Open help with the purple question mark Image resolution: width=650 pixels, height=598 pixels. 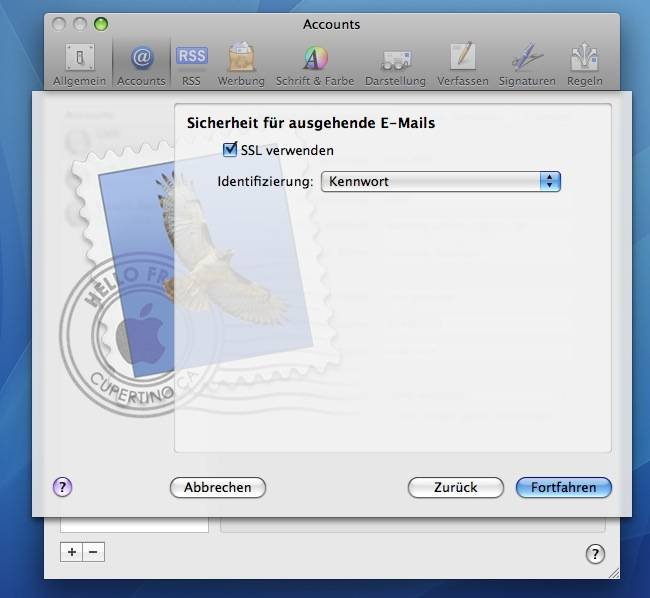(x=62, y=487)
